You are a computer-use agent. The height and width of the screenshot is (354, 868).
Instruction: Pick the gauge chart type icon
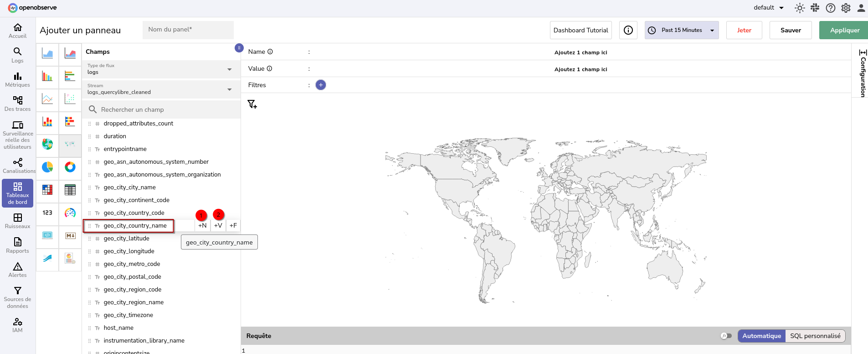click(x=70, y=213)
